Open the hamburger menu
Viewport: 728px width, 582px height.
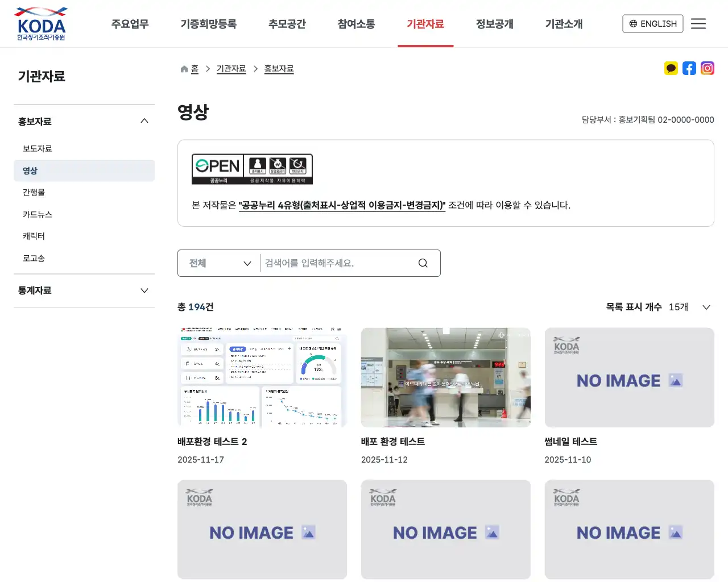(x=698, y=23)
